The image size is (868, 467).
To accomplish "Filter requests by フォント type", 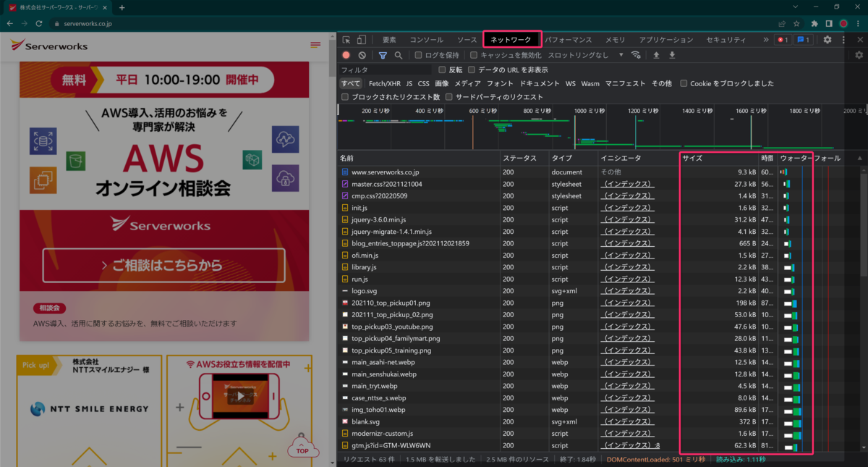I will [500, 83].
